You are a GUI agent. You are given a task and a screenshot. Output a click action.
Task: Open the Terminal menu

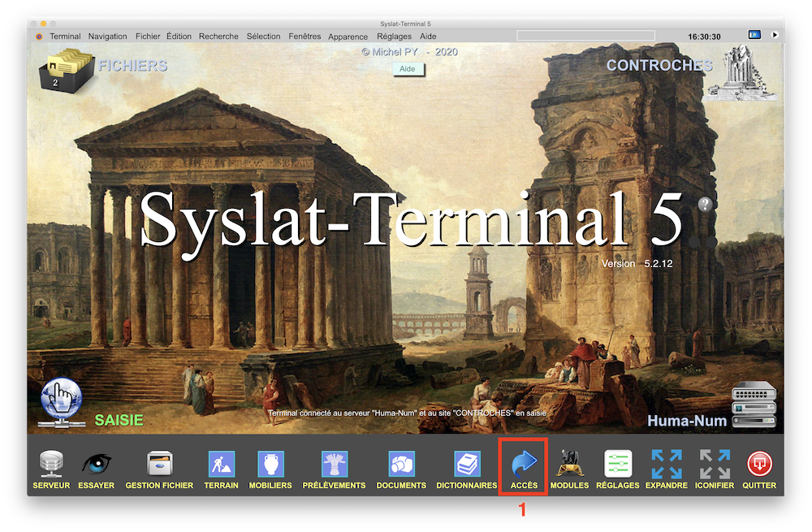[x=65, y=37]
